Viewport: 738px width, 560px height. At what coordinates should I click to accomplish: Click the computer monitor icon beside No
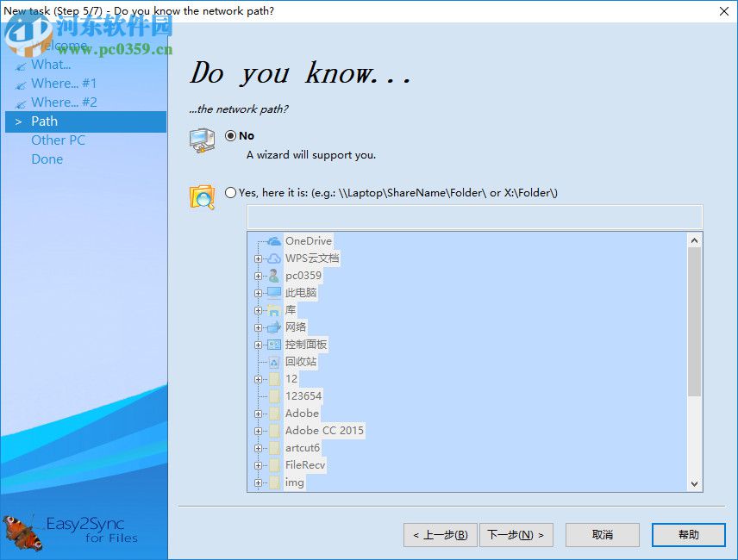[203, 138]
